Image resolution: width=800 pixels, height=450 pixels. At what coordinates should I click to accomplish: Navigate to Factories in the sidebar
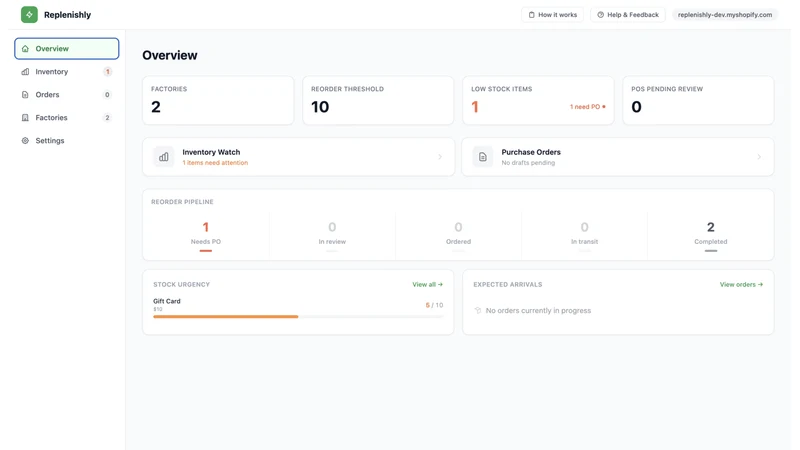(x=67, y=117)
